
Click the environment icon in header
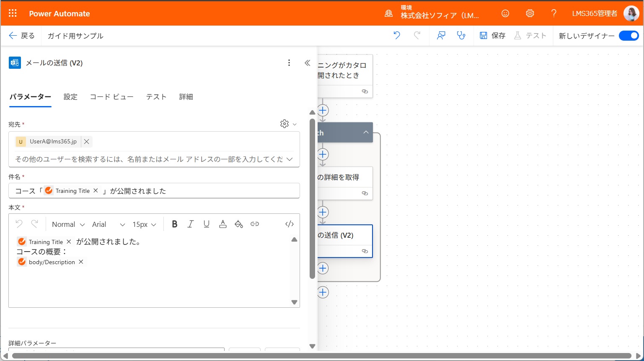(x=388, y=13)
